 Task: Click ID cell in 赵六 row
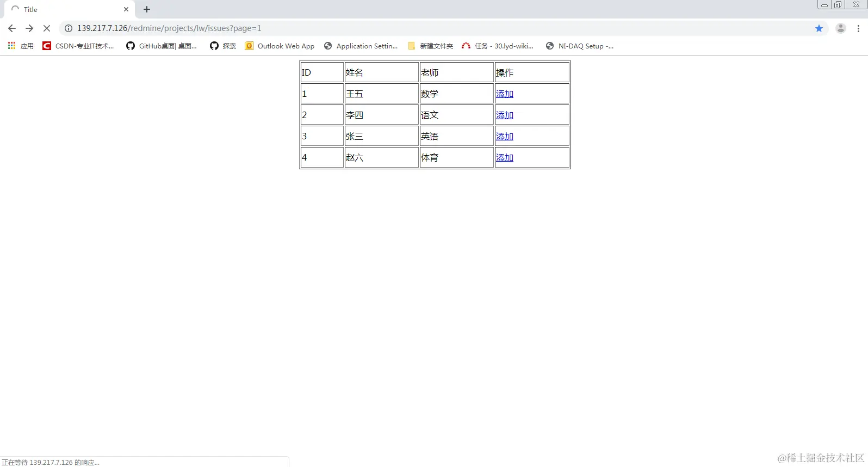coord(322,157)
